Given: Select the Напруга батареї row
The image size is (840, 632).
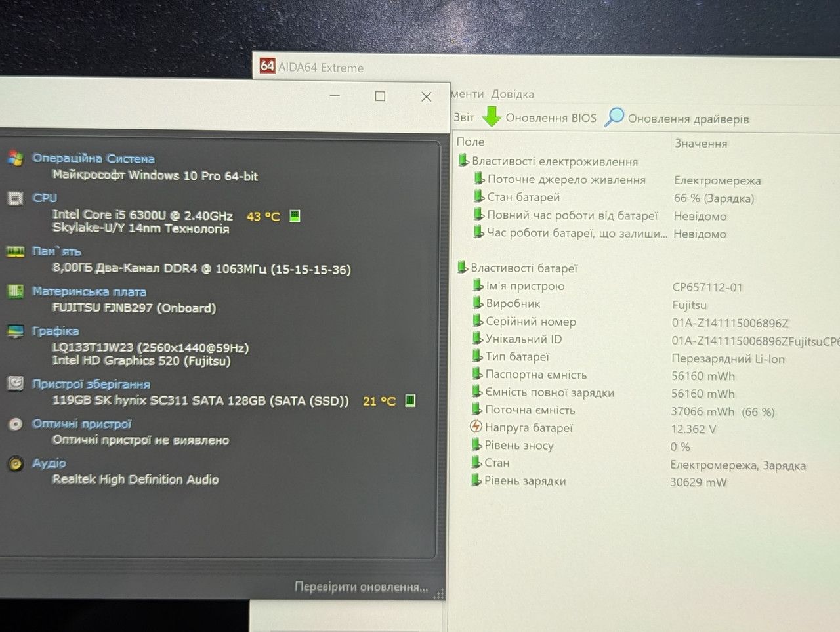Looking at the screenshot, I should pos(646,428).
